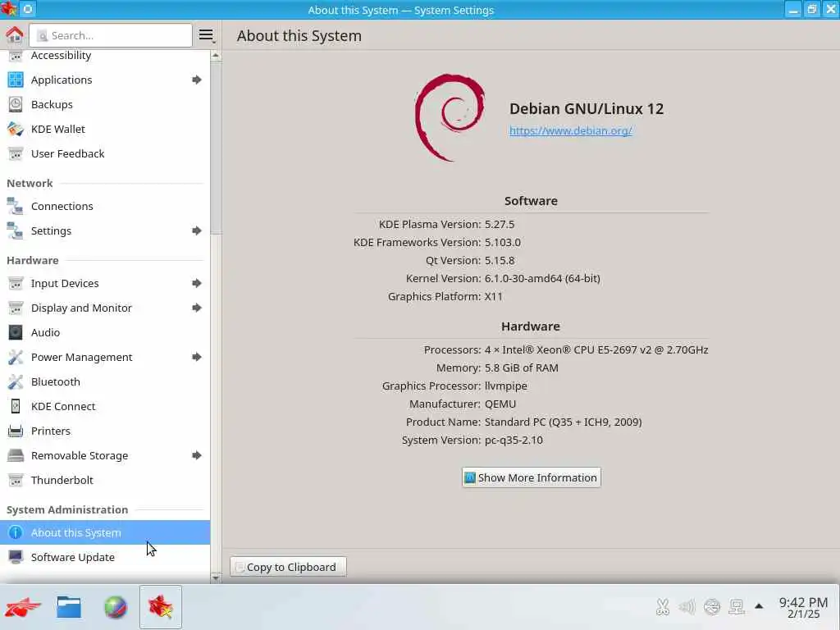Click the Graphics Processor llvmpipe value
The width and height of the screenshot is (840, 630).
point(505,386)
